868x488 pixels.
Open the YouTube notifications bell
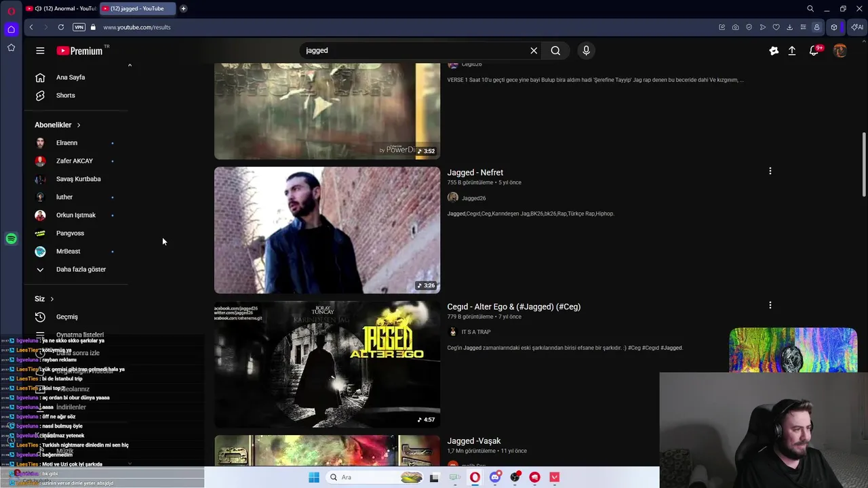click(x=814, y=51)
